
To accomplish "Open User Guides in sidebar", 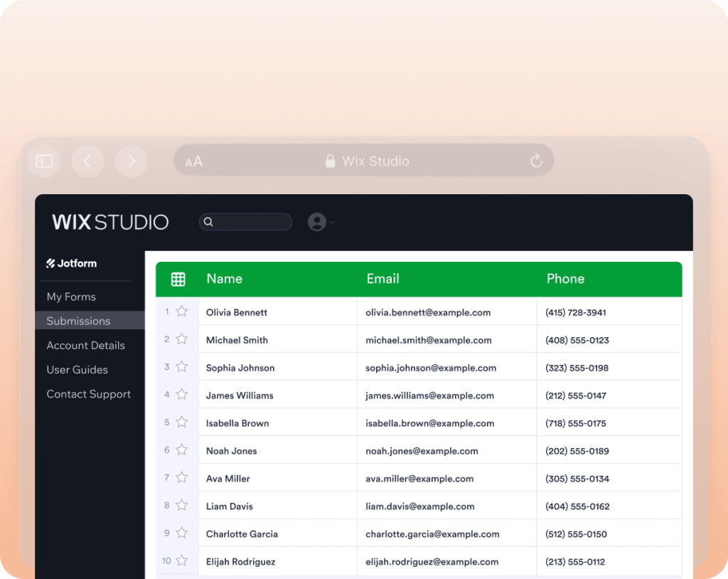I will pyautogui.click(x=77, y=369).
